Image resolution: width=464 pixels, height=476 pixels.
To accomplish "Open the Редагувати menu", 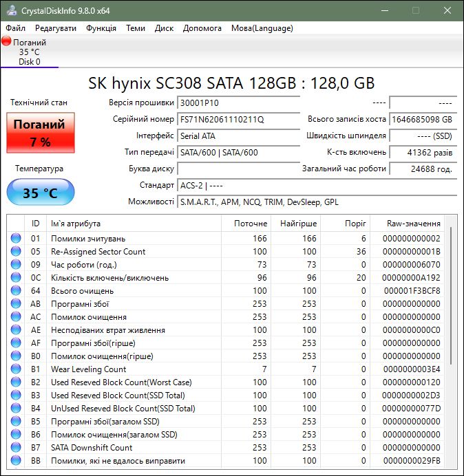I will click(x=56, y=28).
